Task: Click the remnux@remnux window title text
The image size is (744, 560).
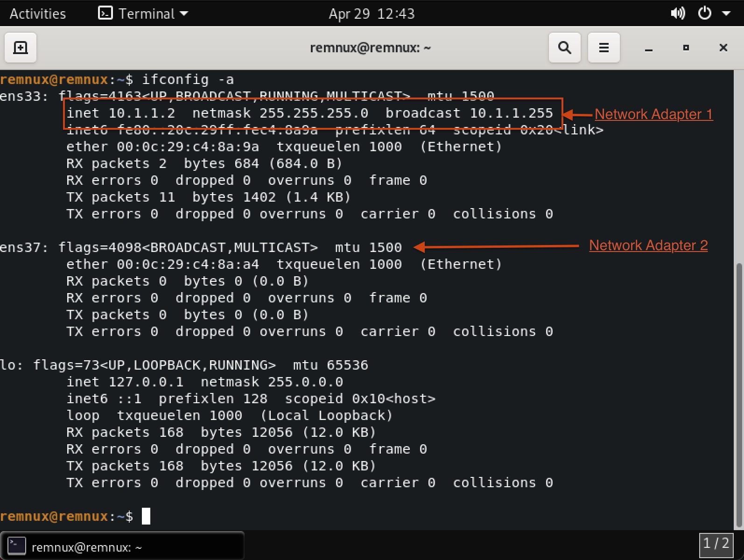Action: (370, 48)
